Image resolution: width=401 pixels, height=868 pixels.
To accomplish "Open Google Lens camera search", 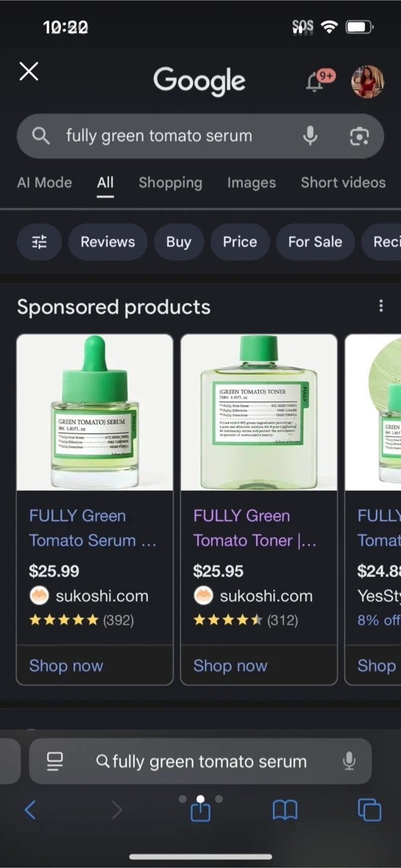I will pyautogui.click(x=359, y=136).
